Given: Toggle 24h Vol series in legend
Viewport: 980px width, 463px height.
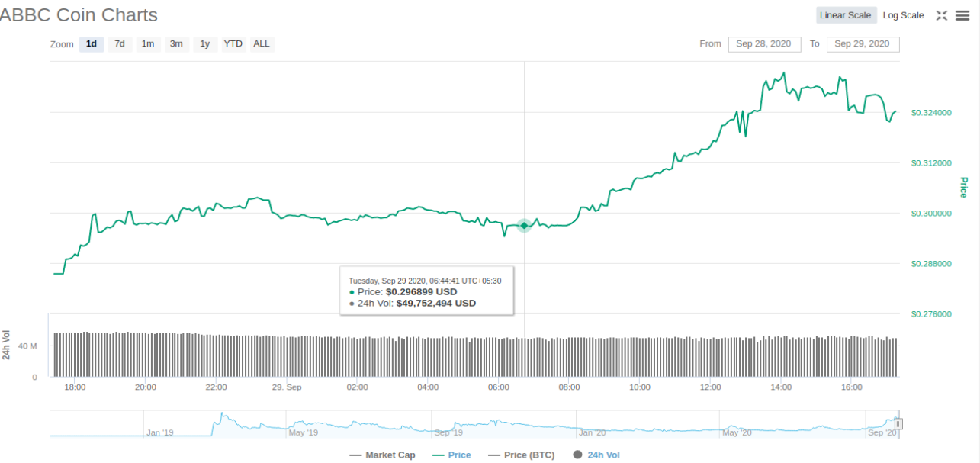Looking at the screenshot, I should (x=596, y=455).
